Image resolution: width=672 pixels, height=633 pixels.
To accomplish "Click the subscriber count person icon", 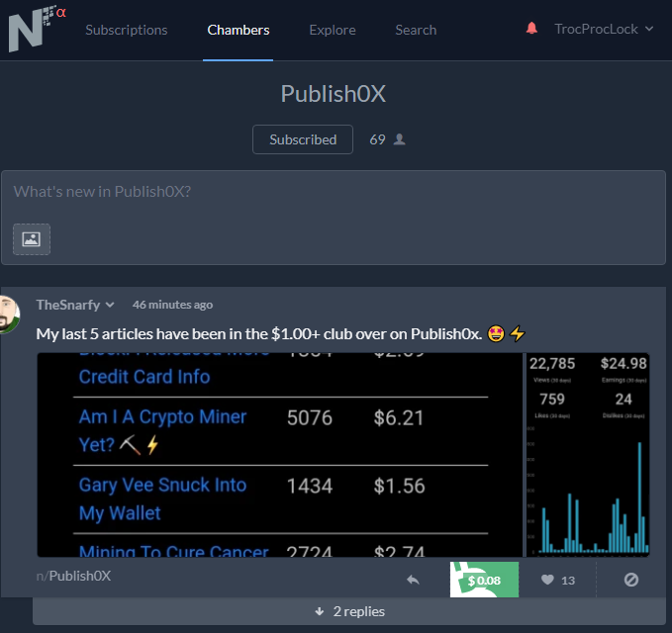I will [400, 139].
